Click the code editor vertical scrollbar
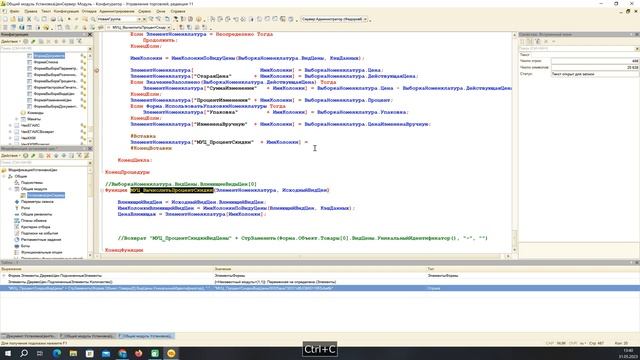Image resolution: width=640 pixels, height=360 pixels. coord(514,142)
